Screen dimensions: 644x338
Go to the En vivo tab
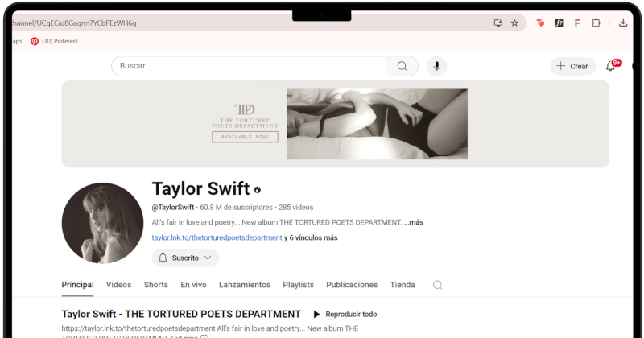click(193, 285)
